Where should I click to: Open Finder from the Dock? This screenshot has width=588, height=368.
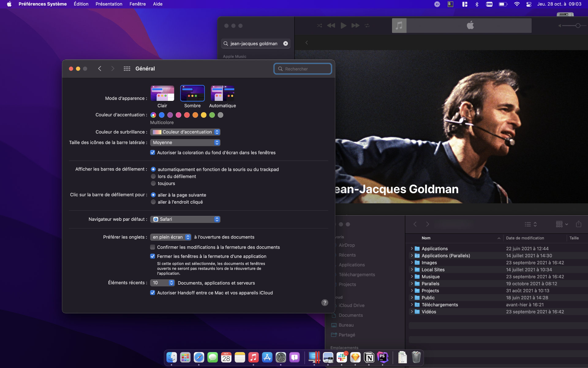(x=171, y=357)
